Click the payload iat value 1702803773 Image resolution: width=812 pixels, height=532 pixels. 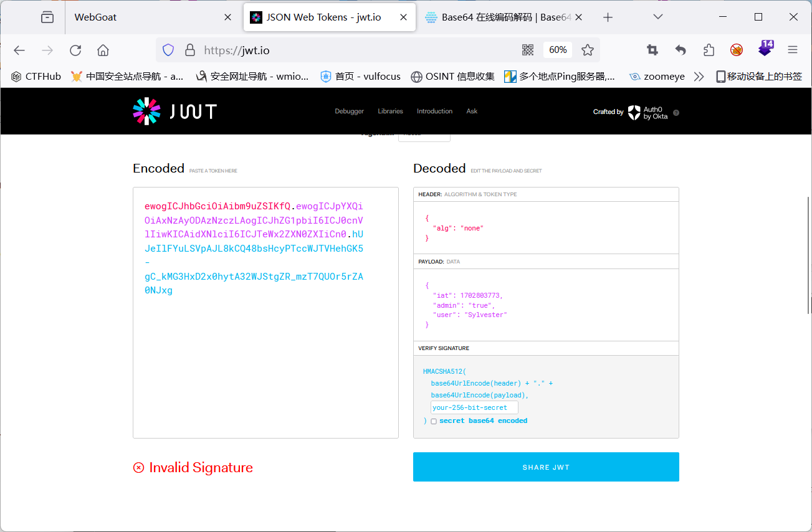481,295
